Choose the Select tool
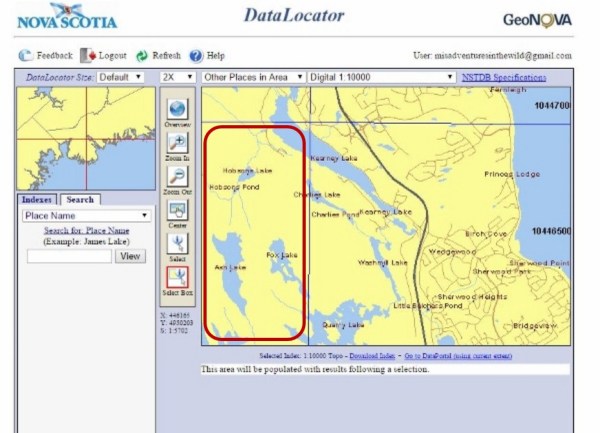Screen dimensions: 600x433 click(x=177, y=243)
